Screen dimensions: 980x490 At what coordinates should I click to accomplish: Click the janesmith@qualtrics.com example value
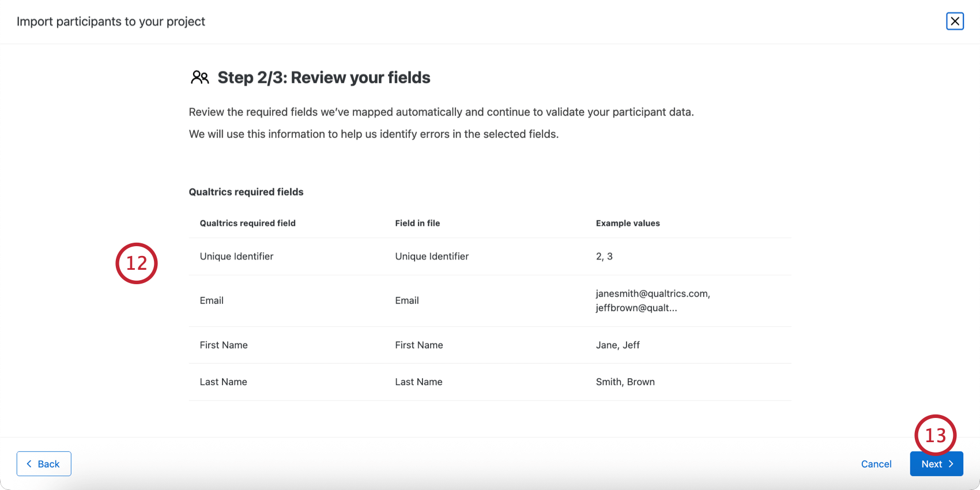[x=653, y=294]
